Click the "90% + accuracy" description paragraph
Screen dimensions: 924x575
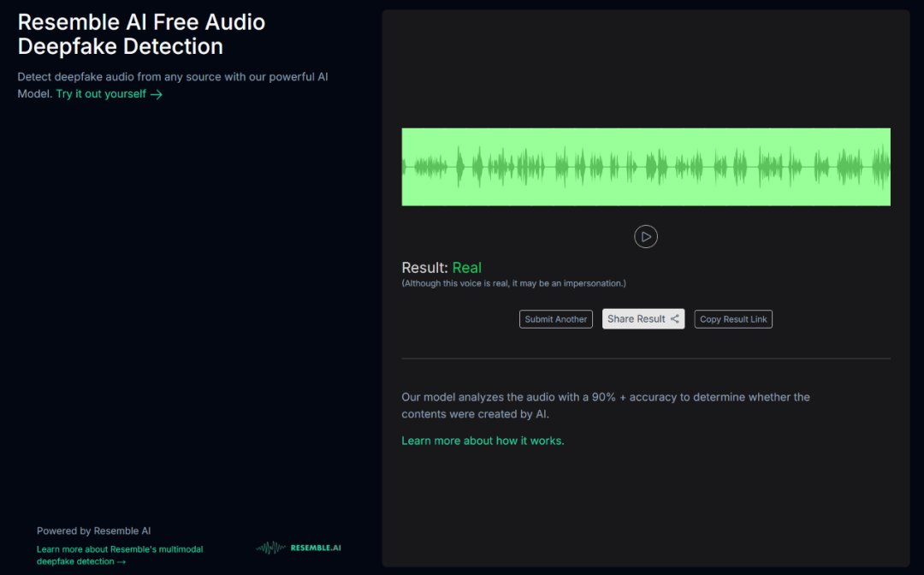[605, 405]
